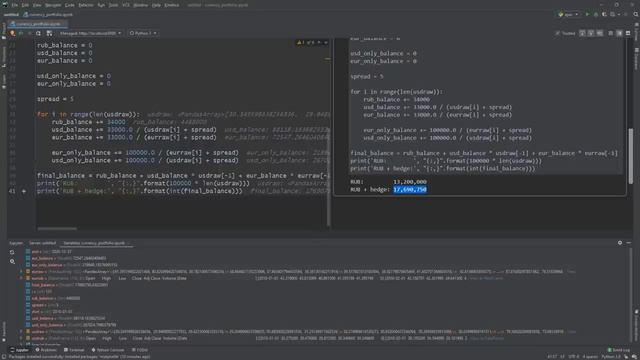640x360 pixels.
Task: Click currency_portfolio.ipynb in the navigation breadcrumb
Action: click(x=48, y=15)
